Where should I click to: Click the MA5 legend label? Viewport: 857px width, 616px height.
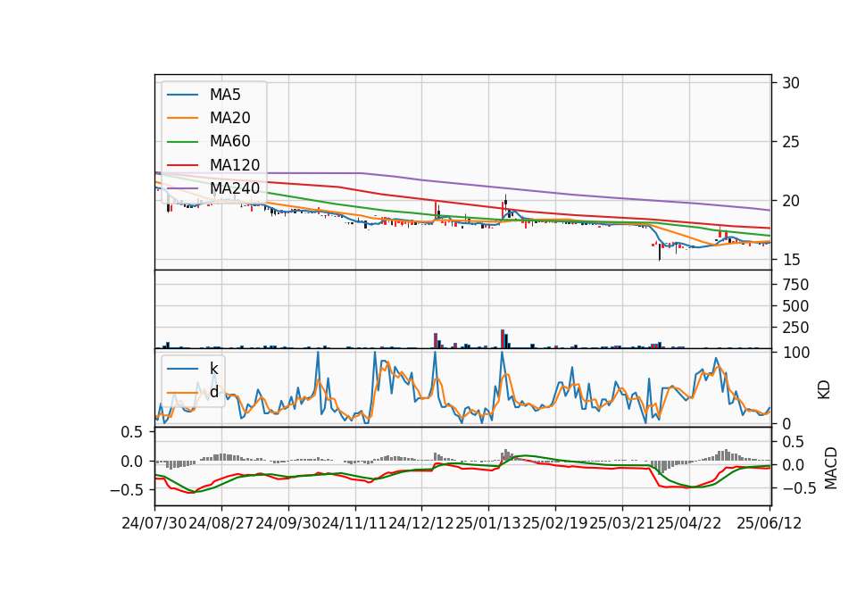(225, 95)
